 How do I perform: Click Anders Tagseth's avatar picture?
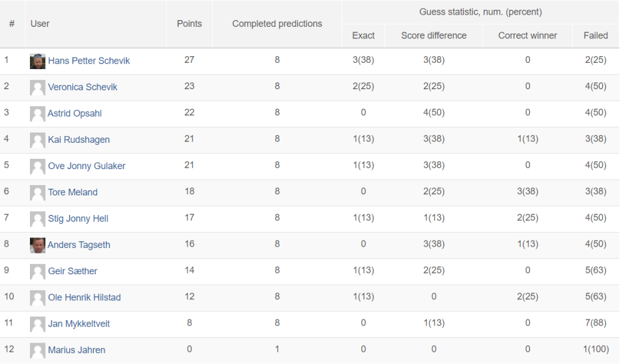tap(37, 246)
